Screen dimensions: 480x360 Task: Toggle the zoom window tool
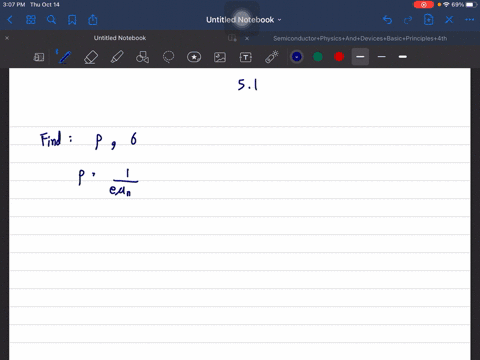[39, 57]
